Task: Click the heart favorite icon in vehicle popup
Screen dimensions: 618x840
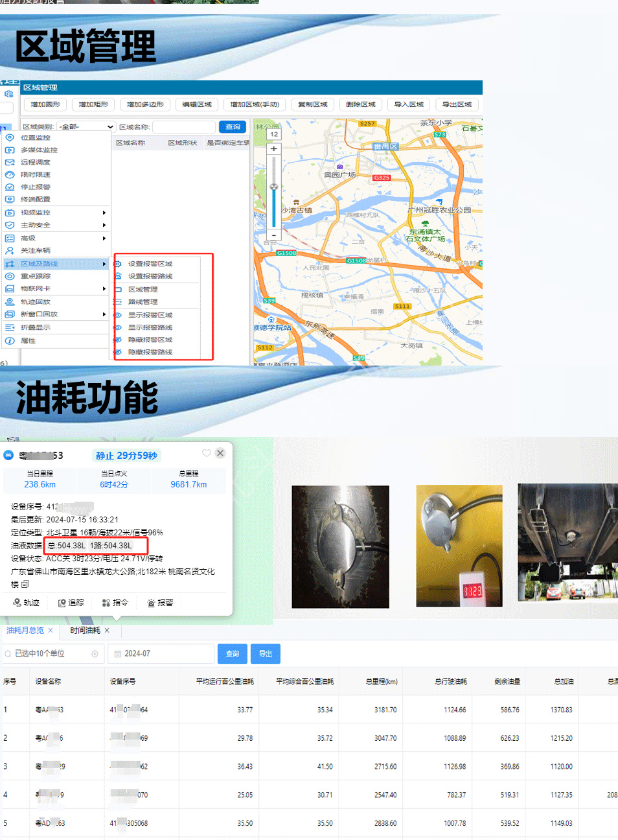Action: [x=206, y=453]
